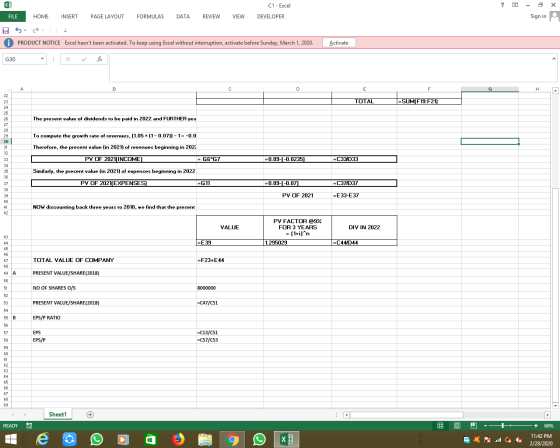The image size is (560, 448).
Task: Open the Undo history dropdown arrow
Action: [25, 30]
